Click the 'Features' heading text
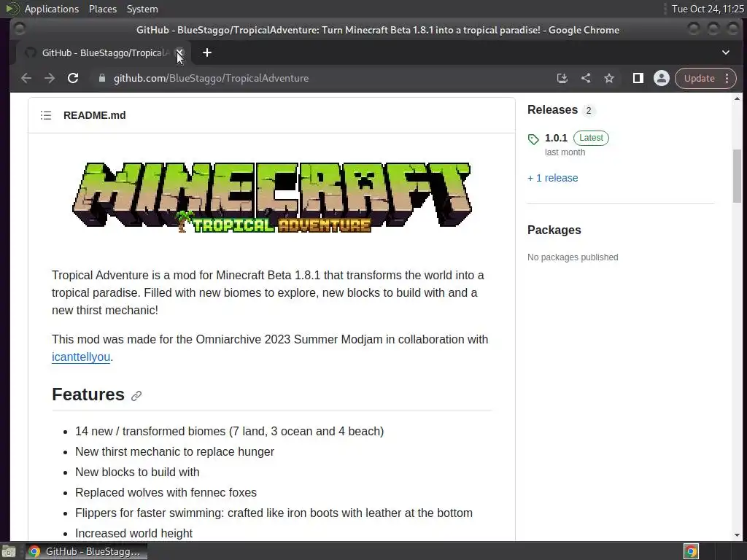The height and width of the screenshot is (560, 747). pyautogui.click(x=88, y=394)
